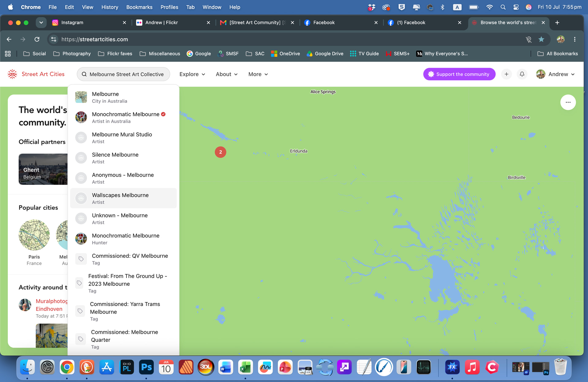This screenshot has height=382, width=588.
Task: Select Melbourne City in Australia result
Action: point(123,97)
